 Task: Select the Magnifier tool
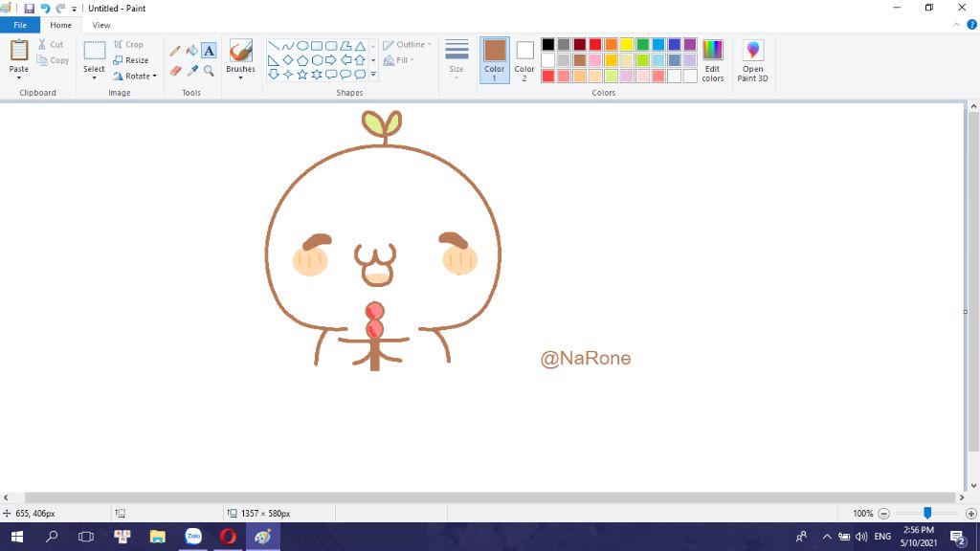[209, 71]
